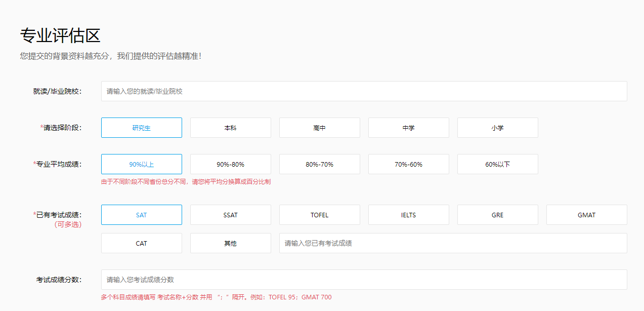This screenshot has height=311, width=644.
Task: Select 小学 stage option
Action: [498, 128]
